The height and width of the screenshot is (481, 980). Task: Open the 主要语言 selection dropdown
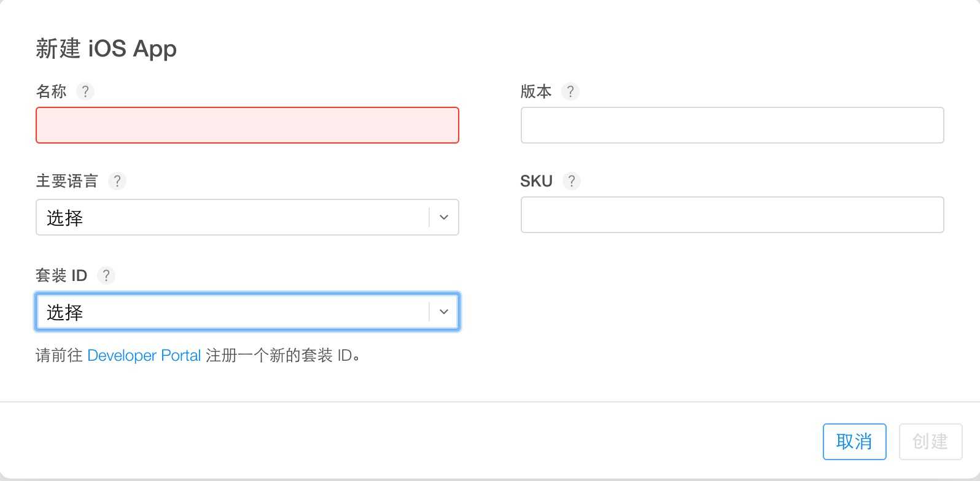pyautogui.click(x=233, y=217)
